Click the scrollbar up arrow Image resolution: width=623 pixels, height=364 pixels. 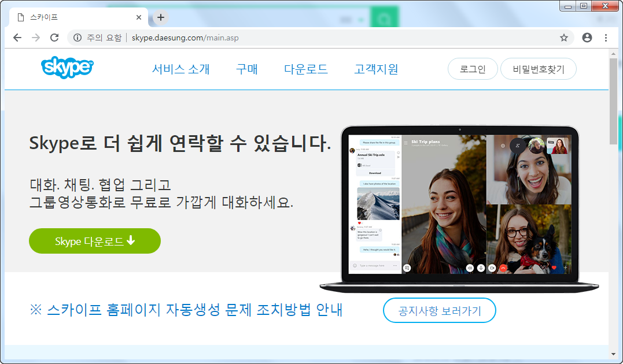coord(614,54)
